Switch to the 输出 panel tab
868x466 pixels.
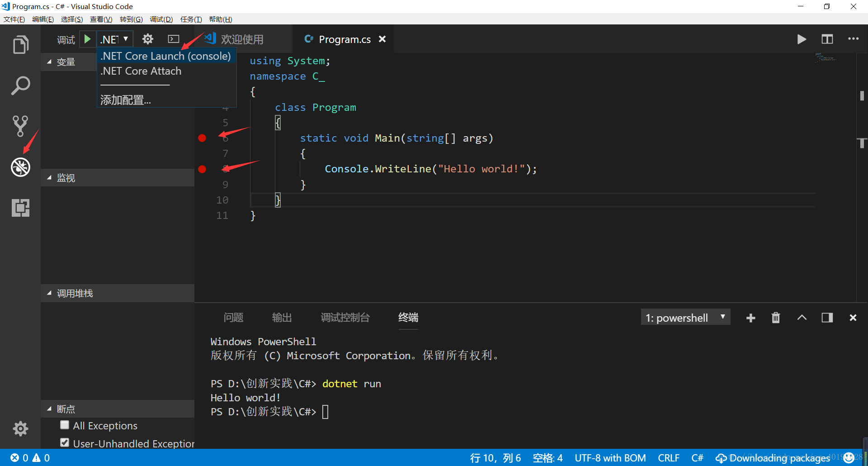(x=282, y=318)
